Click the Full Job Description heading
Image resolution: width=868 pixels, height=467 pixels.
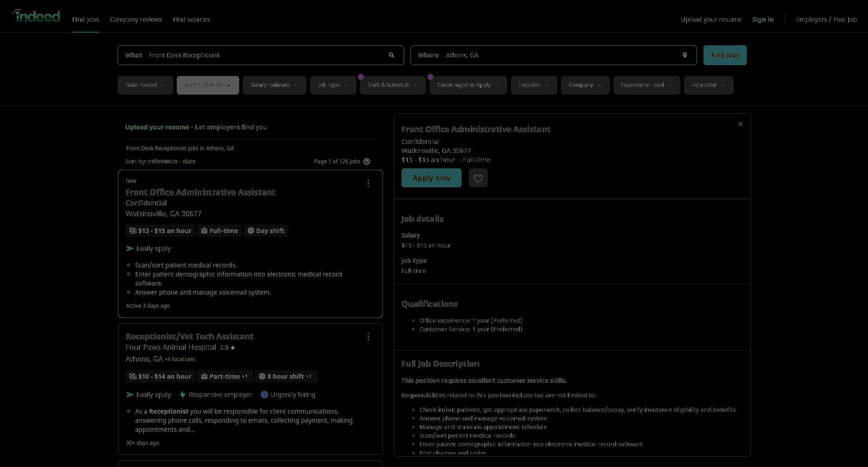click(440, 364)
